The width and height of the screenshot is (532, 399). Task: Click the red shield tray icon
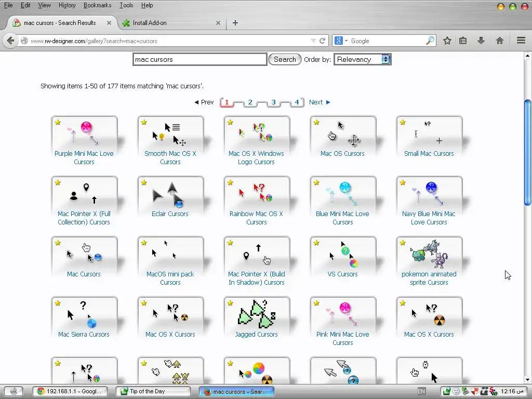pos(475,391)
